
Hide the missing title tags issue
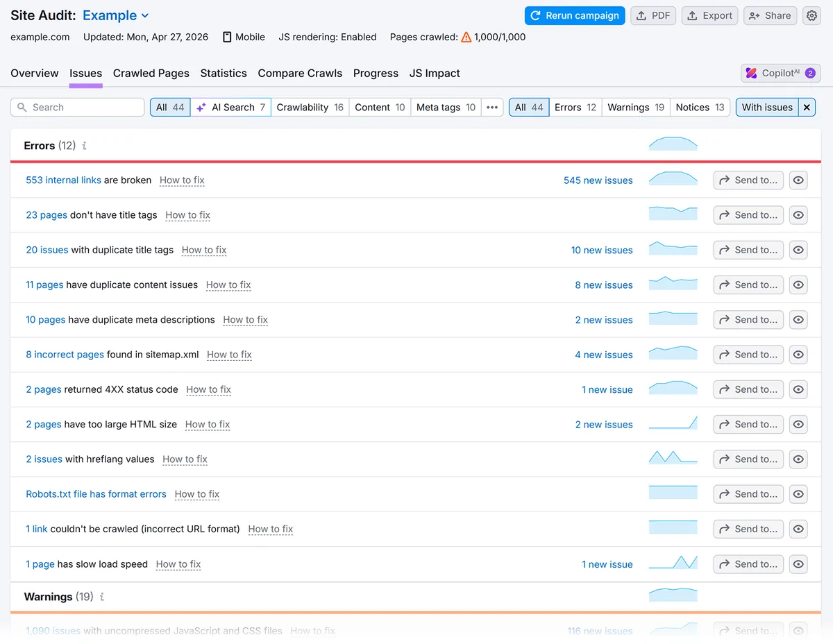(x=798, y=215)
